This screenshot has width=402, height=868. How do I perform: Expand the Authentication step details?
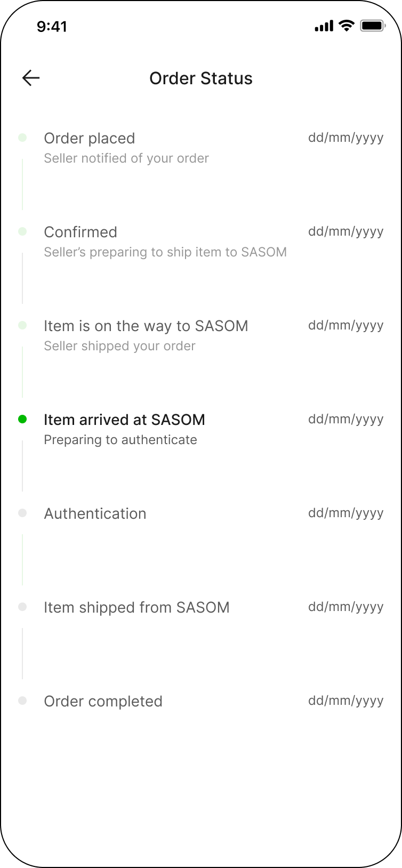click(x=95, y=513)
